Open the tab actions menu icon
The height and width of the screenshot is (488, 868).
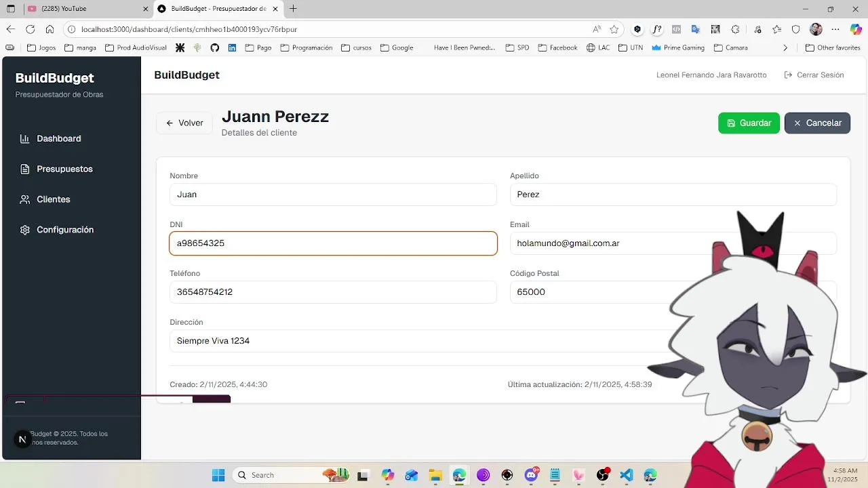point(10,9)
